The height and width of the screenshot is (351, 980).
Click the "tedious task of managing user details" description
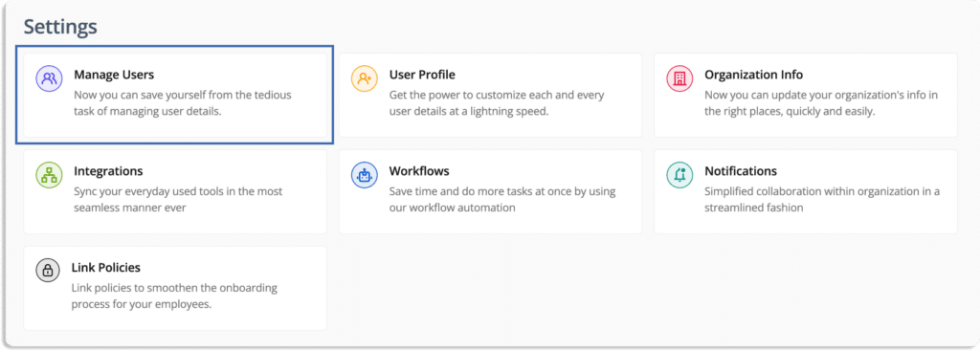[x=183, y=103]
